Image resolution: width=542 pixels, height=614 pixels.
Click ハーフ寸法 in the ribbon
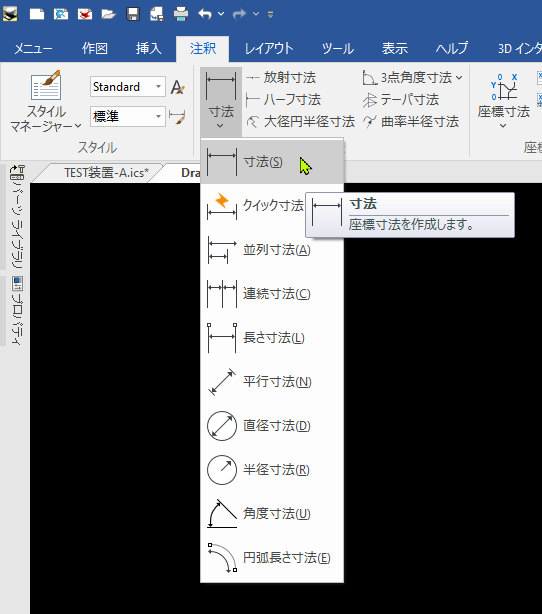pos(283,99)
